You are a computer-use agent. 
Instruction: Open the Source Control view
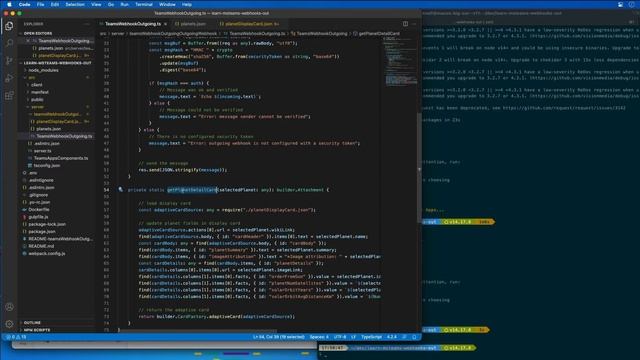point(9,60)
